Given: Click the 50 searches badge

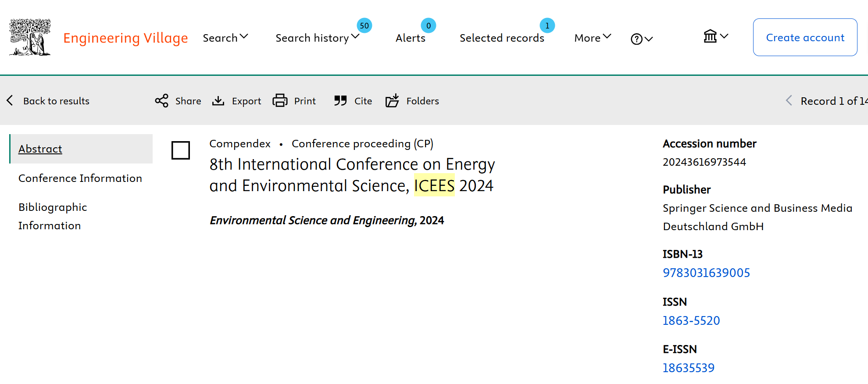Looking at the screenshot, I should (x=364, y=25).
